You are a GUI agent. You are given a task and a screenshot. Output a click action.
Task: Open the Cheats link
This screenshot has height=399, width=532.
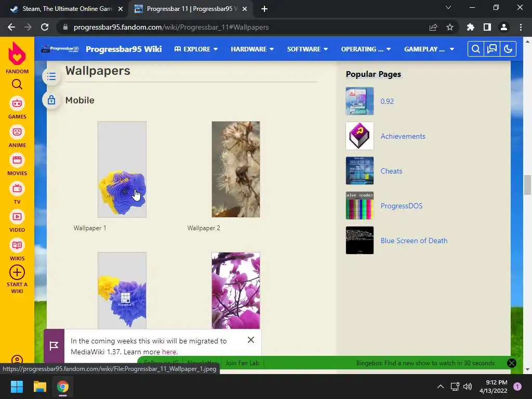click(391, 171)
